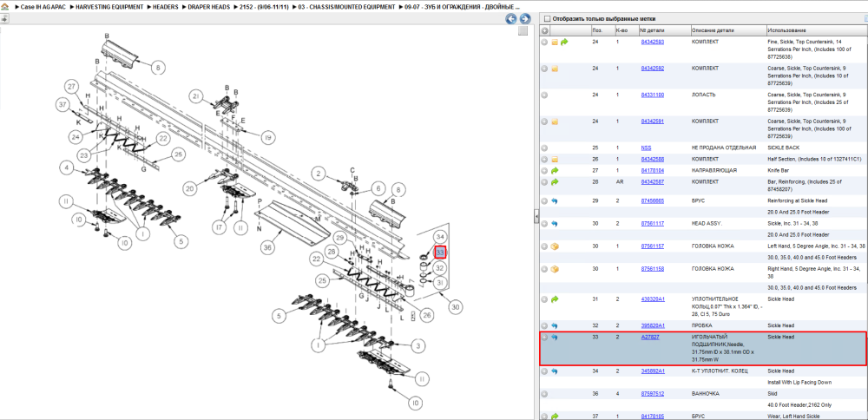The height and width of the screenshot is (420, 868).
Task: Click the gray square in diagram corner
Action: 523,31
